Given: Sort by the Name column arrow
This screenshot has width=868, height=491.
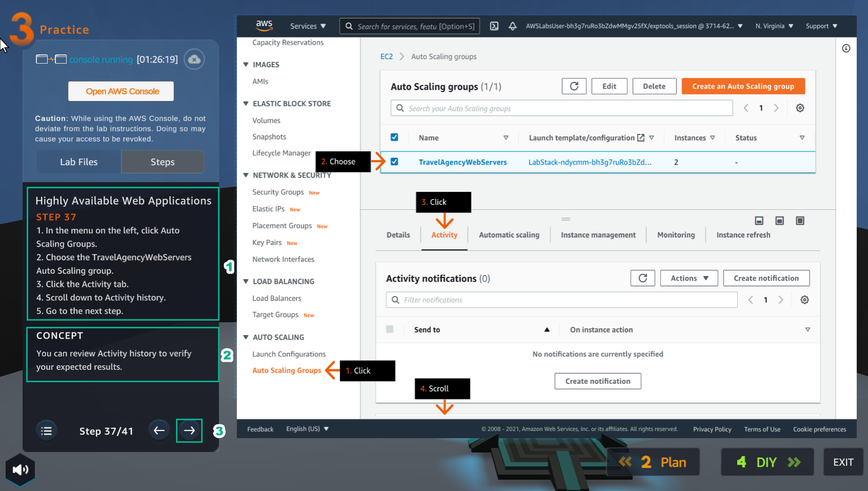Looking at the screenshot, I should pos(506,138).
